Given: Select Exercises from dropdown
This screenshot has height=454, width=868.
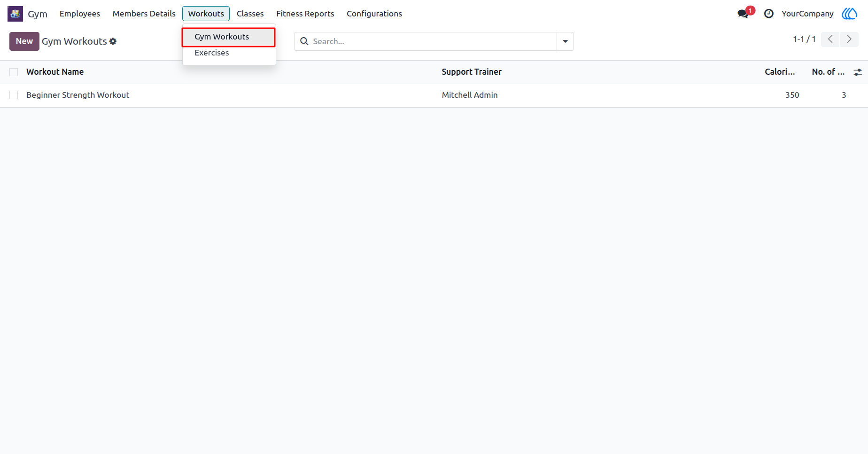Looking at the screenshot, I should (x=229, y=53).
